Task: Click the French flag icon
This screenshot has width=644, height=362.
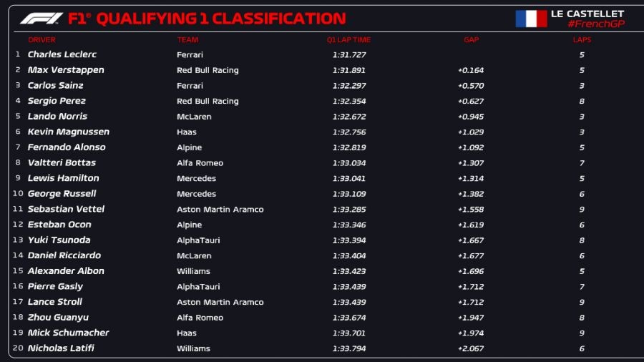Action: (531, 19)
